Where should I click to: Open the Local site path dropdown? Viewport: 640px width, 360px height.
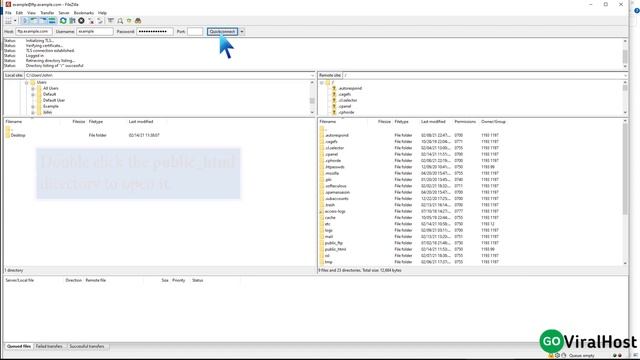coord(313,76)
